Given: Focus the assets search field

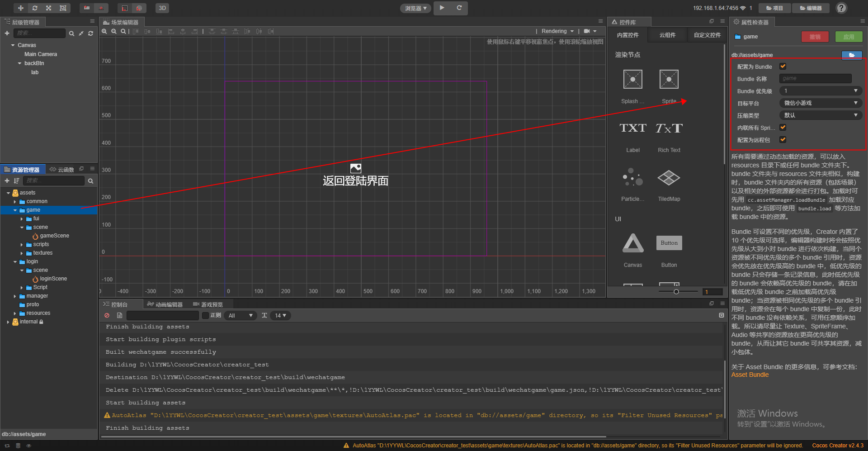Looking at the screenshot, I should coord(54,180).
